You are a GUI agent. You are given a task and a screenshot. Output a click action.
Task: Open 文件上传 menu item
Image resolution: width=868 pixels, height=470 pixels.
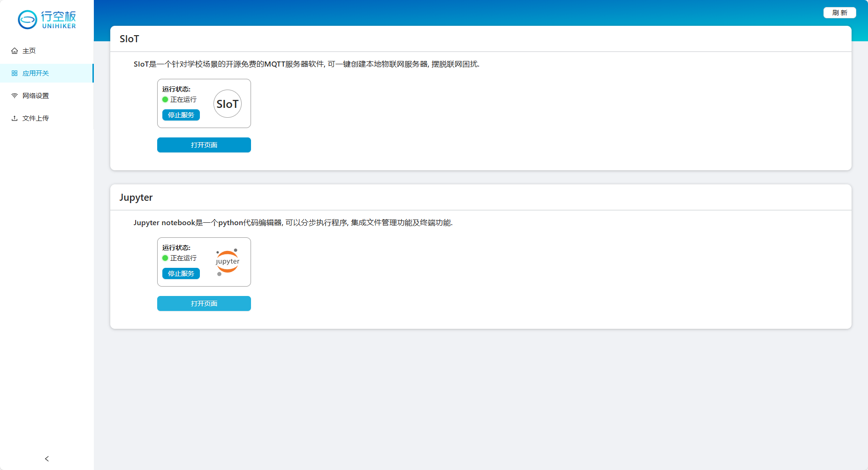(47, 118)
